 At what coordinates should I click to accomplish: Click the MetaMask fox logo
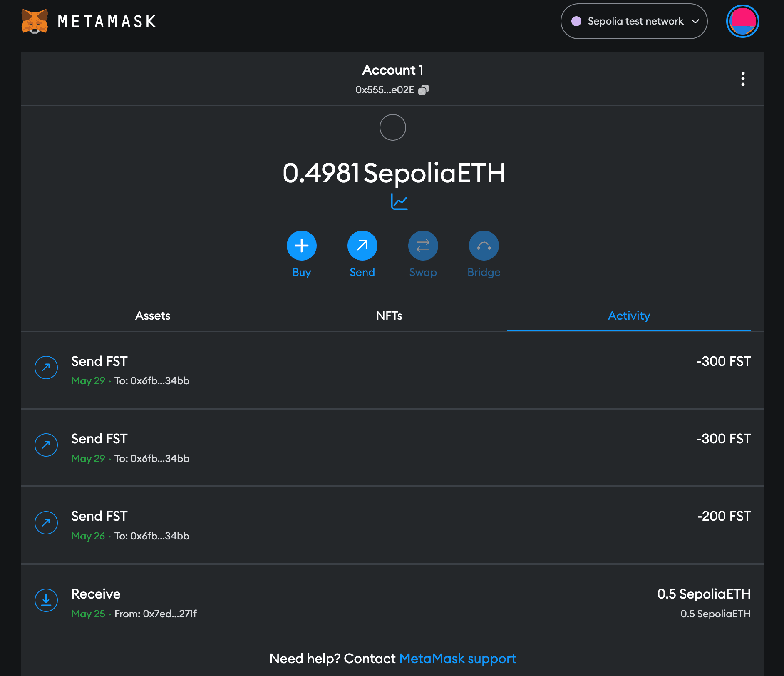tap(35, 21)
